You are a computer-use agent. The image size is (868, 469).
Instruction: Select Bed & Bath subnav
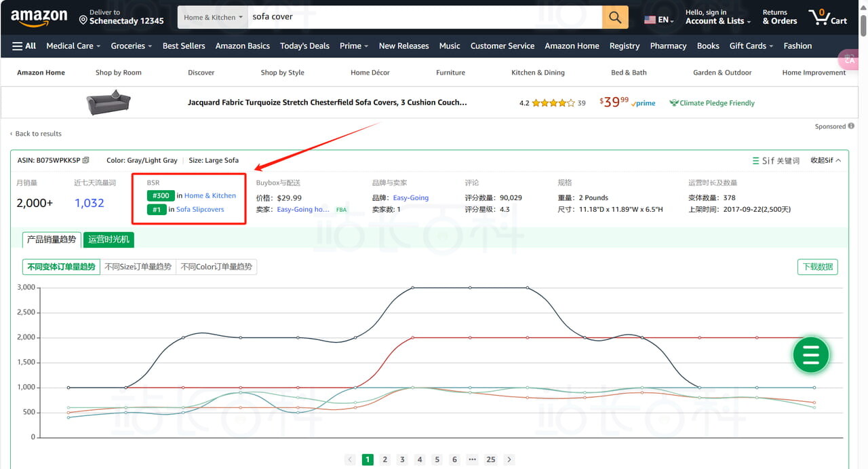click(629, 73)
